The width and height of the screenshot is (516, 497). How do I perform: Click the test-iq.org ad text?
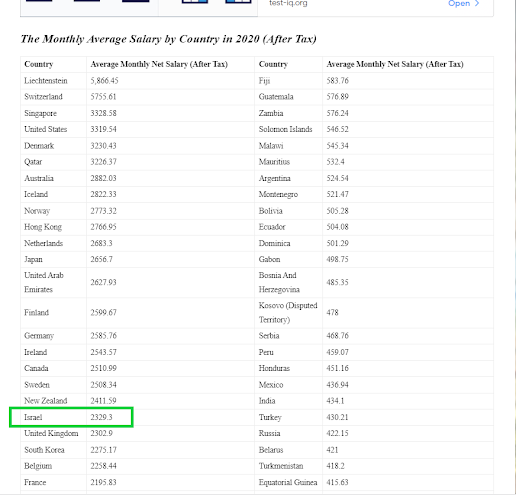pyautogui.click(x=288, y=3)
